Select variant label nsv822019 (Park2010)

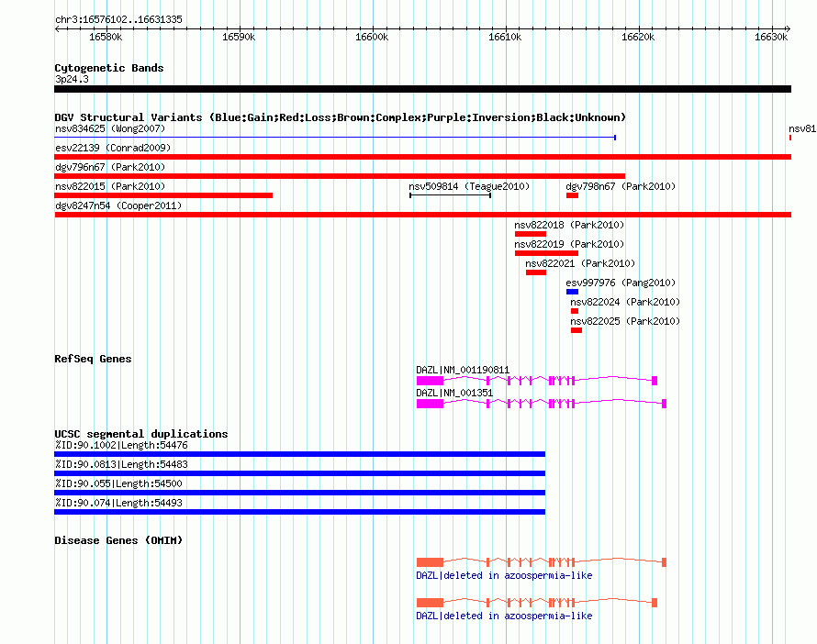click(x=569, y=244)
